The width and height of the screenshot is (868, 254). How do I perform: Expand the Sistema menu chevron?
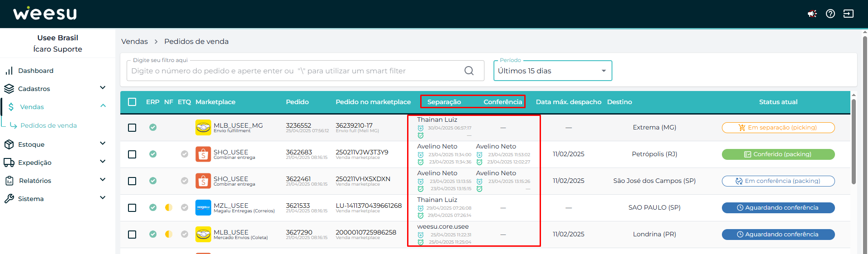(103, 198)
